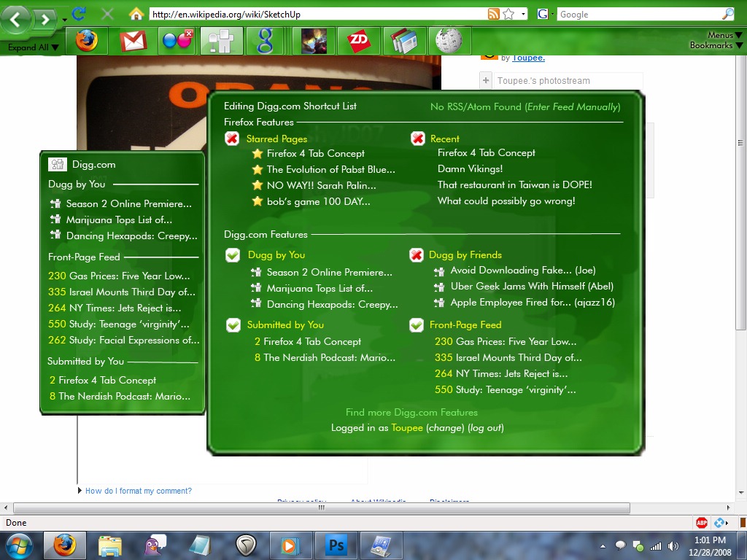Open '264 NY Times: Jets Reject is...' in left panel

pyautogui.click(x=115, y=308)
